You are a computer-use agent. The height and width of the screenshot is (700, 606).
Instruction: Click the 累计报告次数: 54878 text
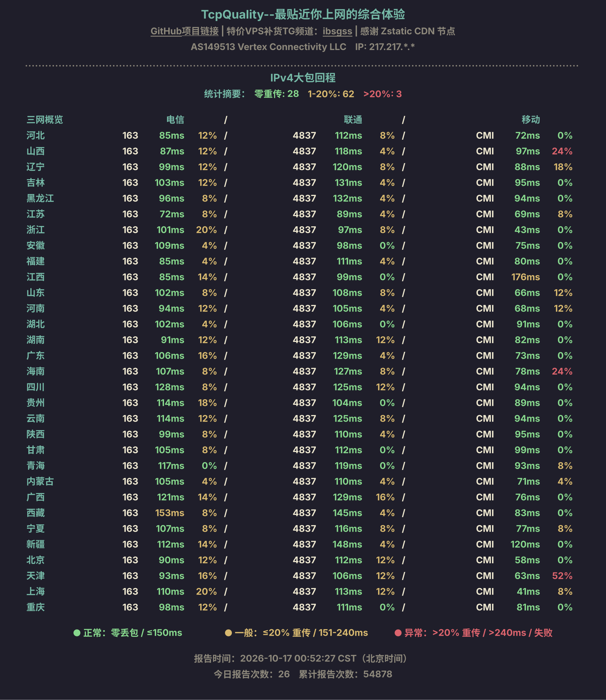pos(345,674)
